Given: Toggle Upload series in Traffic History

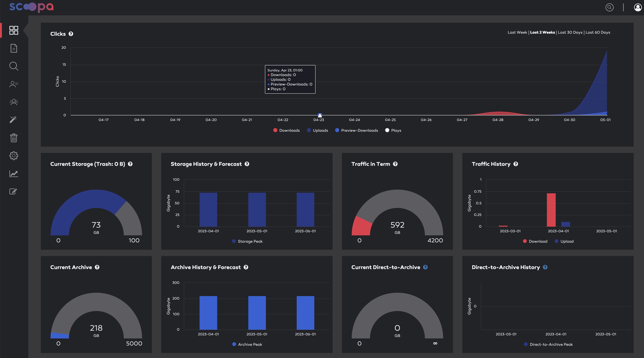Looking at the screenshot, I should 564,242.
